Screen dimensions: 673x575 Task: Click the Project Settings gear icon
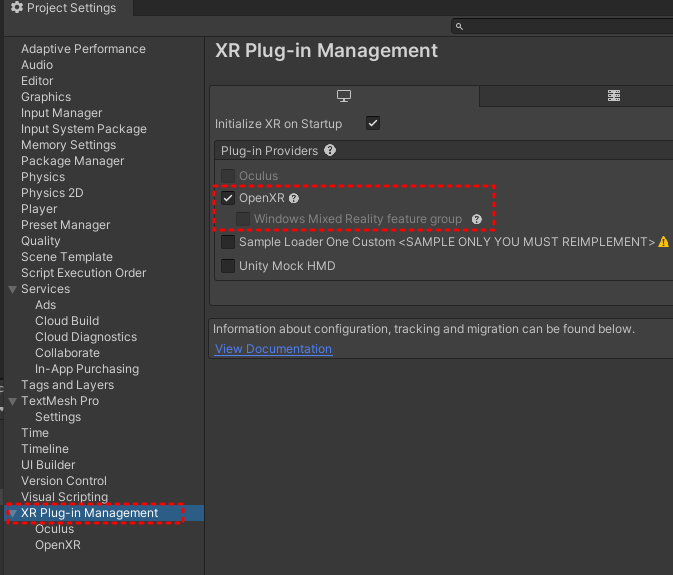click(x=17, y=7)
